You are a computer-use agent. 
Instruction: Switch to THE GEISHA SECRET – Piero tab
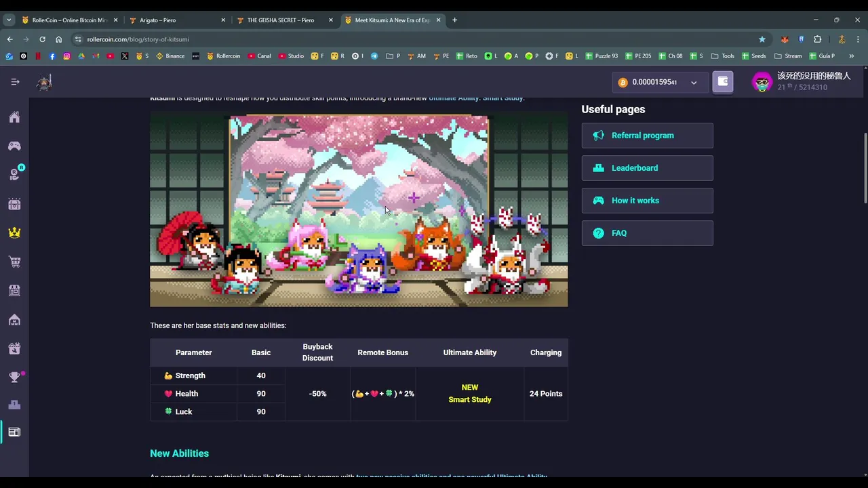click(x=285, y=20)
